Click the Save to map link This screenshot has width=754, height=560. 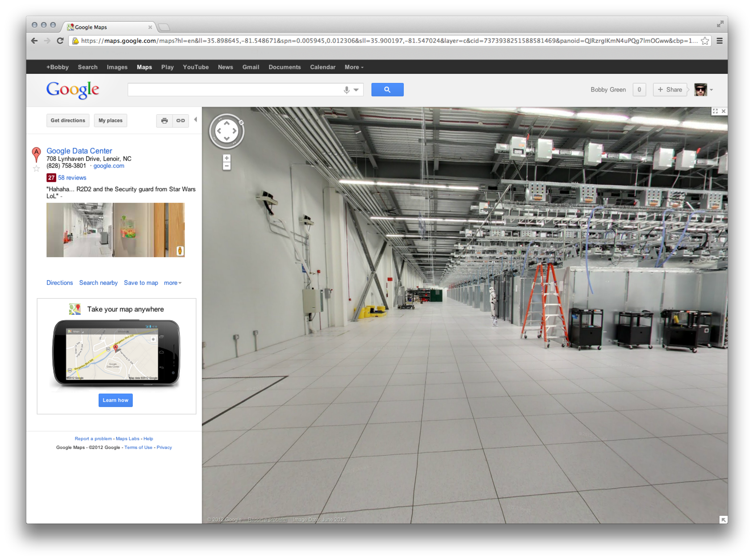pyautogui.click(x=141, y=283)
